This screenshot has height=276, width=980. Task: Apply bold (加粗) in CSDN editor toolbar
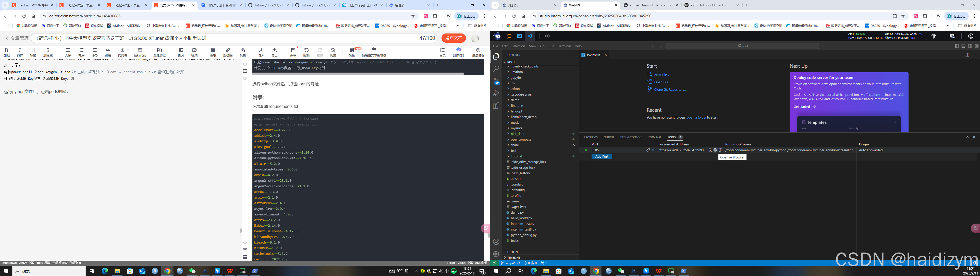click(x=6, y=52)
